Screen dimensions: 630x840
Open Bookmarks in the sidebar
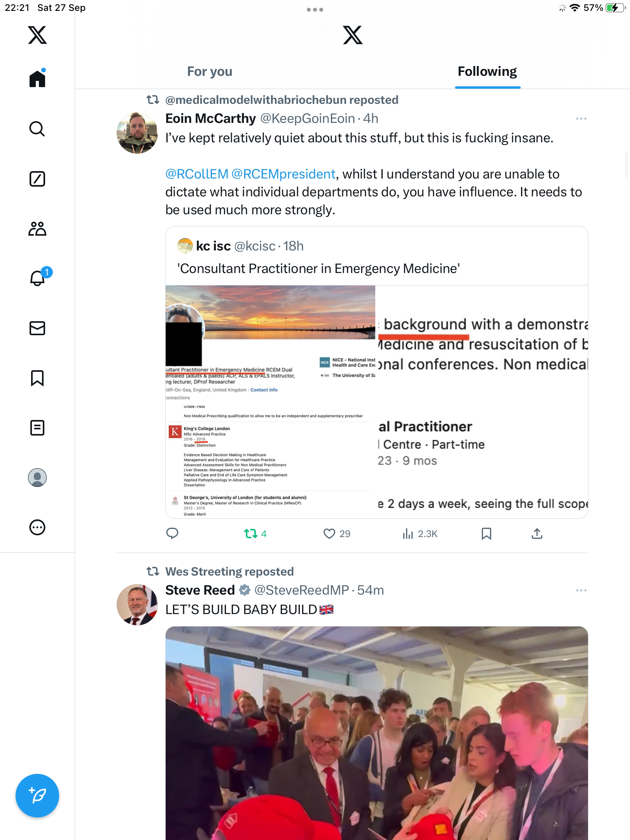coord(37,378)
